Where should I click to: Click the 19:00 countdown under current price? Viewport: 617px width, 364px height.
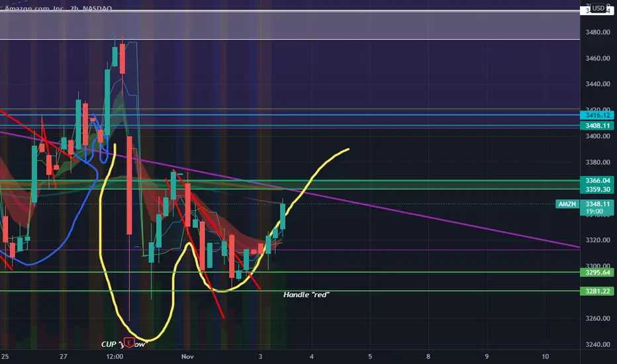click(x=594, y=211)
